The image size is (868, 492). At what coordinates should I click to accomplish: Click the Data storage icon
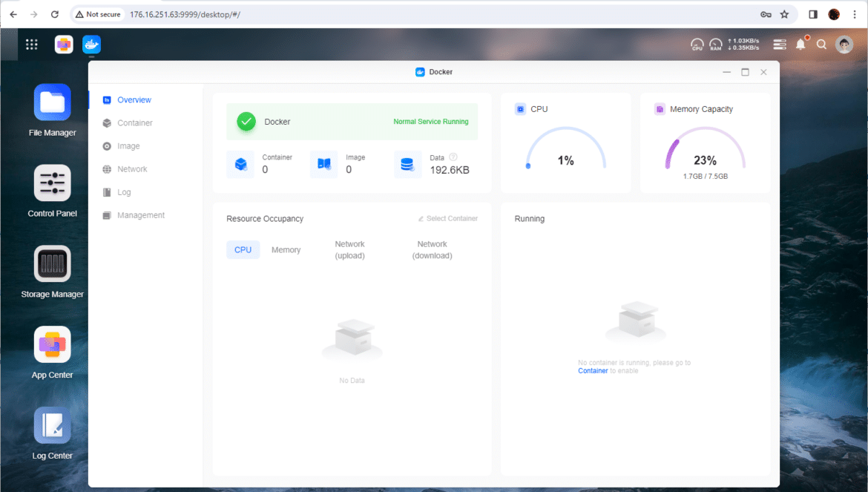coord(408,164)
